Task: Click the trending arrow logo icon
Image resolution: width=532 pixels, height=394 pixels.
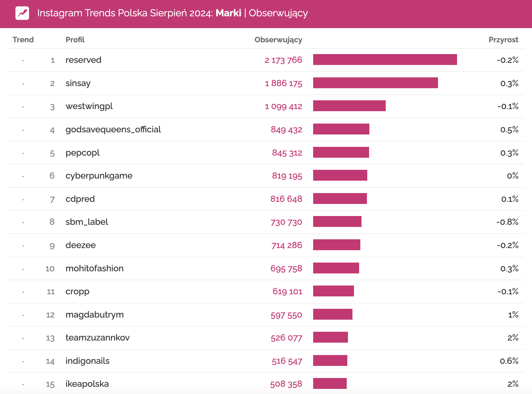Action: (x=22, y=13)
